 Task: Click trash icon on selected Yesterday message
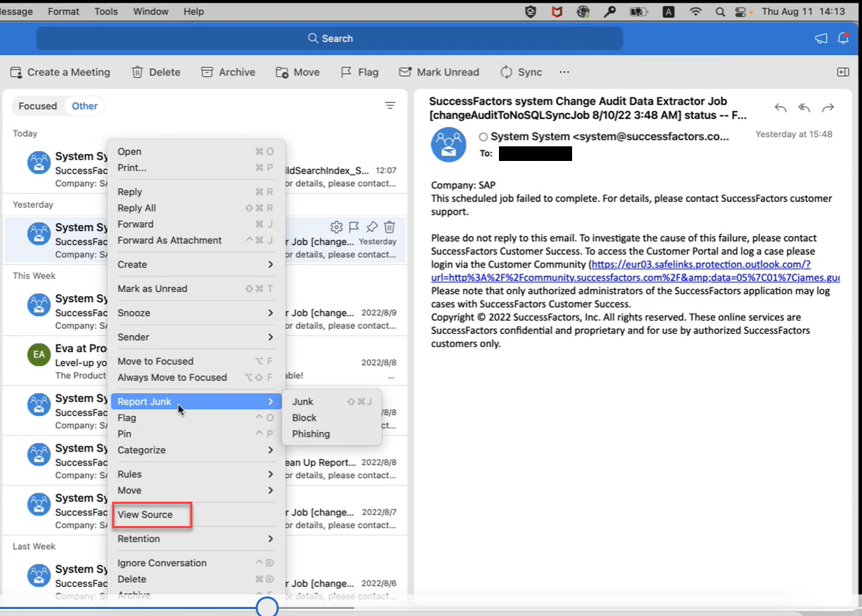click(390, 227)
